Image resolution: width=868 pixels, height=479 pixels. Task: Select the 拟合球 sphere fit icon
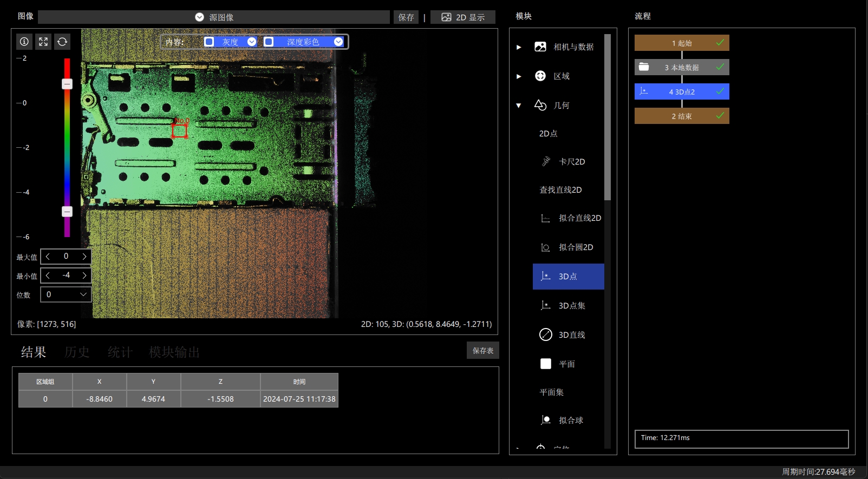546,420
